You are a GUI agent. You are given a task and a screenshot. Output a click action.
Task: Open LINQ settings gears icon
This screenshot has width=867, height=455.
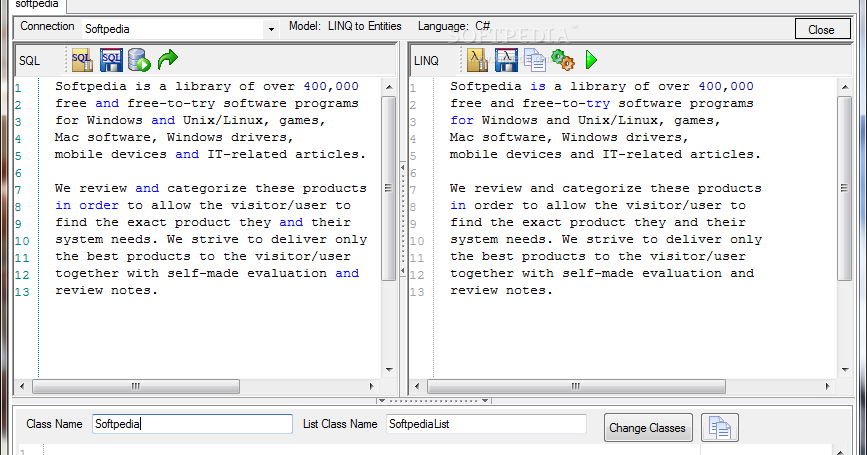[x=563, y=60]
